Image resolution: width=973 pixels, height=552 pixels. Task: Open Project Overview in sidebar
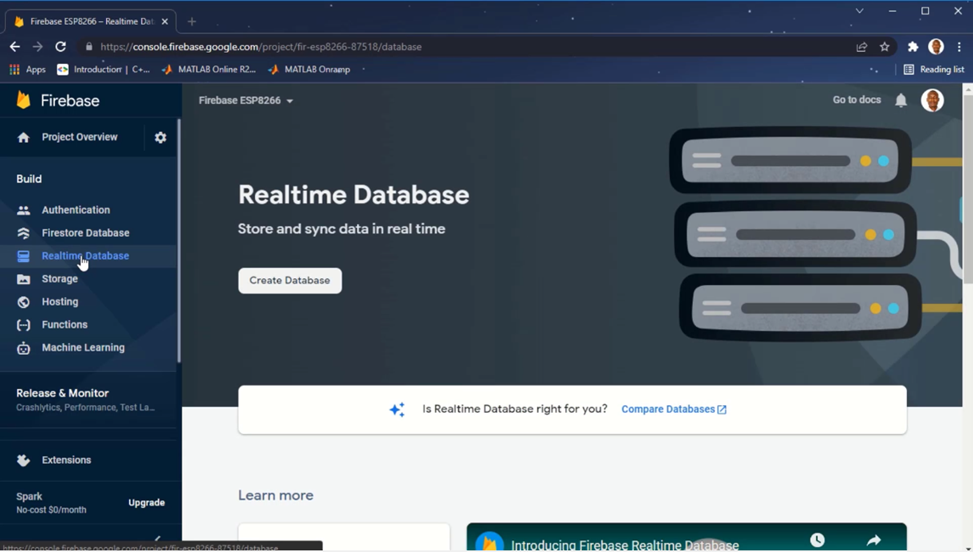79,137
